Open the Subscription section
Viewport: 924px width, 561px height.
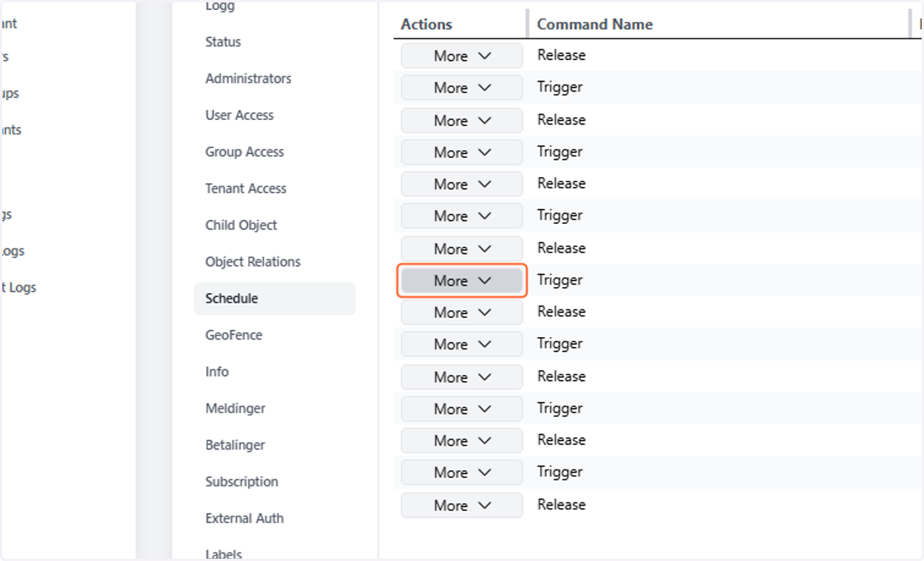pyautogui.click(x=242, y=482)
